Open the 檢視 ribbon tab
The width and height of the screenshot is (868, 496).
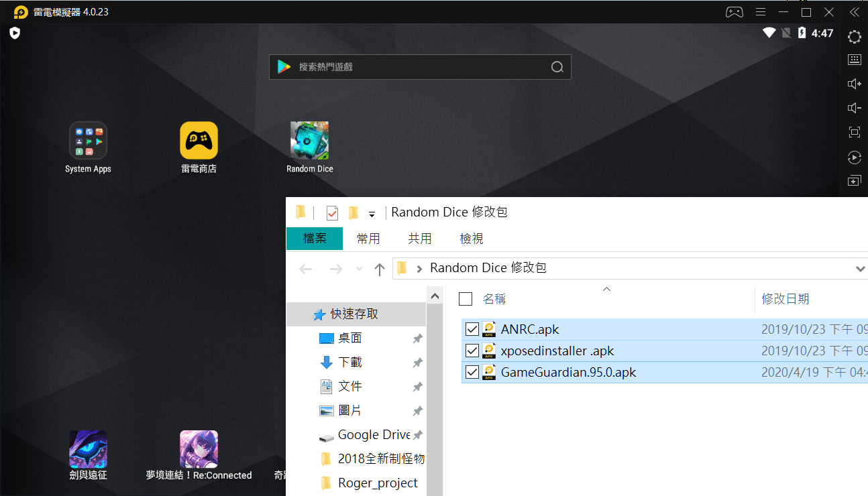tap(472, 239)
